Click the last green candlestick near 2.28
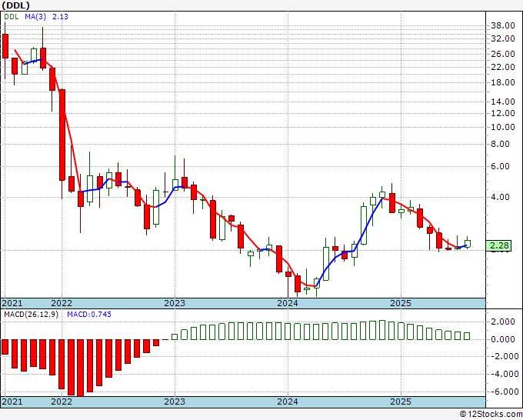 468,244
